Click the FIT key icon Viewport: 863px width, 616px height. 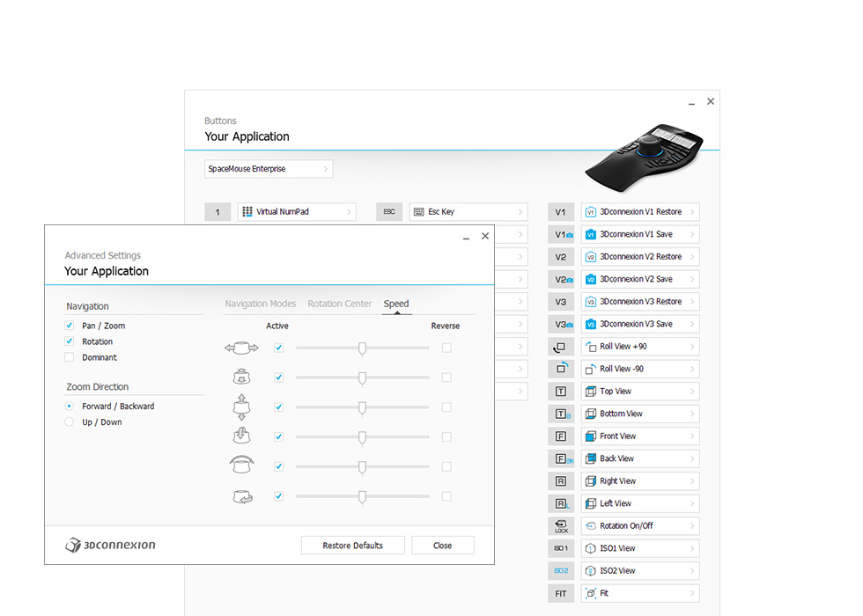click(561, 594)
